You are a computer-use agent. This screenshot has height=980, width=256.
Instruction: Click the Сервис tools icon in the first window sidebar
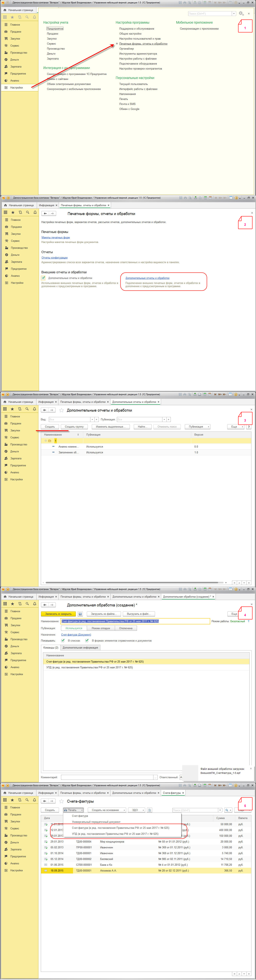click(x=6, y=46)
